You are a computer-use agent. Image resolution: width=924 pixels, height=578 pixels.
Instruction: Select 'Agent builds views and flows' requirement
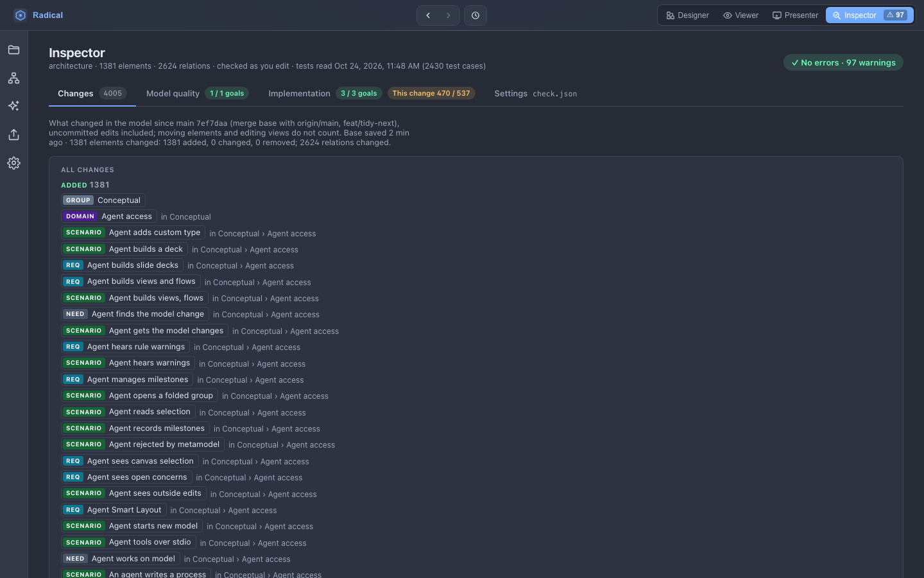pos(131,281)
